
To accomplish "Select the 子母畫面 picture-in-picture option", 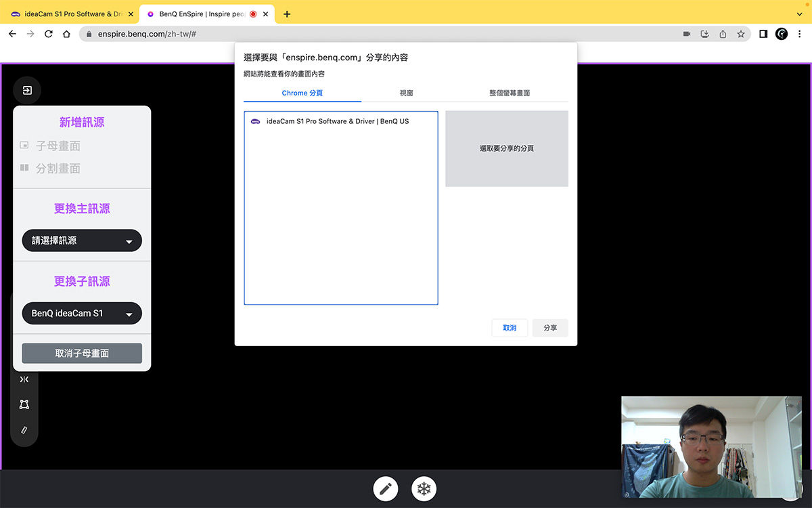I will click(x=50, y=146).
